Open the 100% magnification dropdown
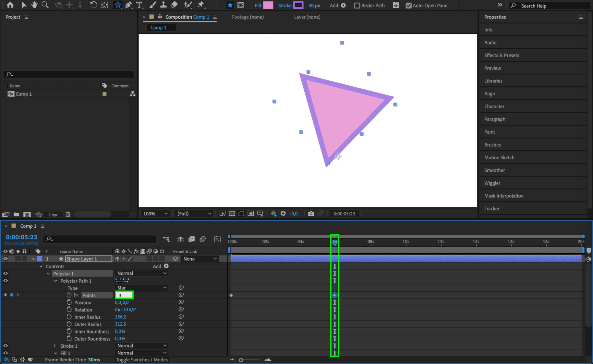The width and height of the screenshot is (593, 364). pyautogui.click(x=155, y=214)
